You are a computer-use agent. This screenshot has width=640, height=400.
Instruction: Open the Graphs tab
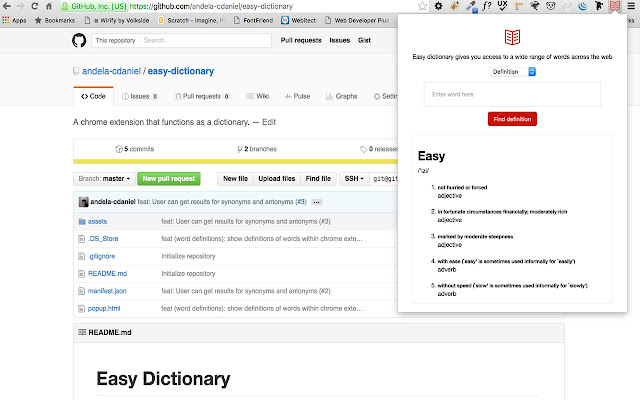(342, 96)
